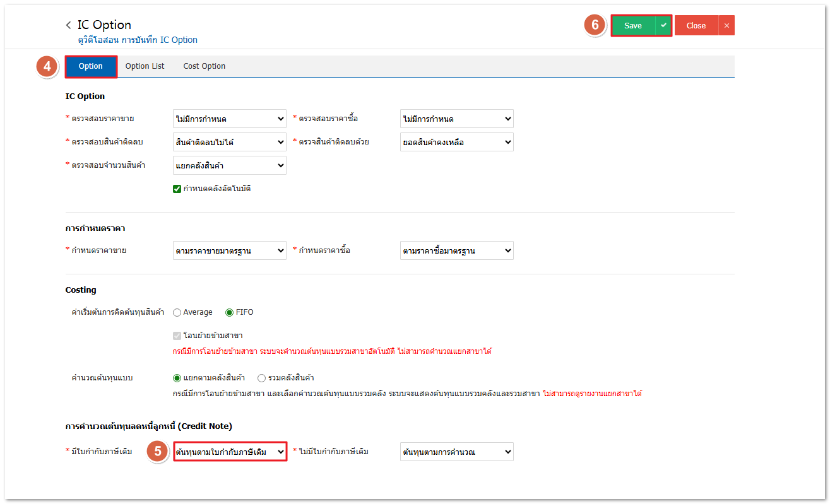Image resolution: width=830 pixels, height=504 pixels.
Task: Open the ตรวจสอบราคาขาย dropdown
Action: pyautogui.click(x=230, y=119)
